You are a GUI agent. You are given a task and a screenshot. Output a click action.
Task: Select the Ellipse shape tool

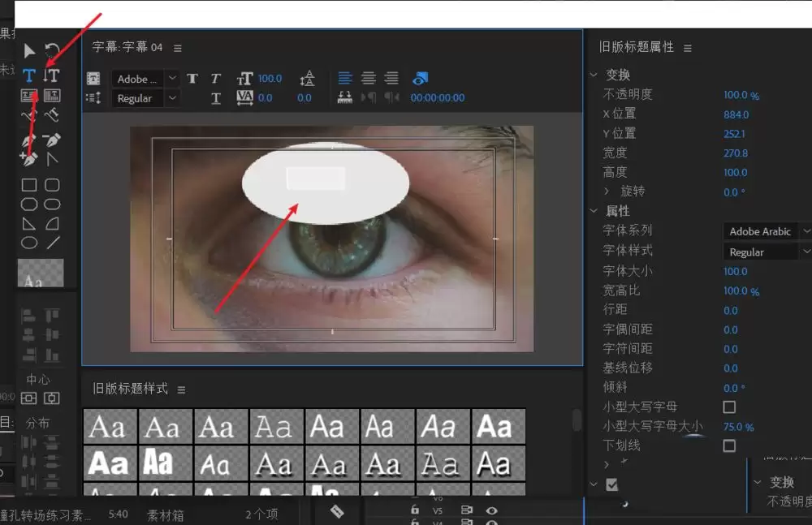(29, 243)
